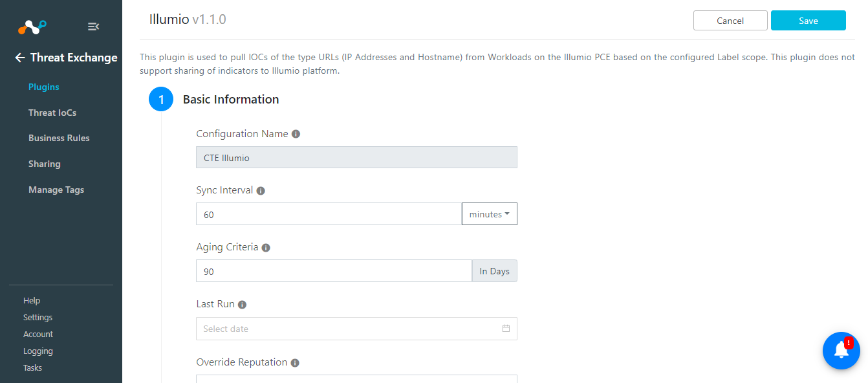
Task: Click the Sync Interval info icon
Action: click(x=261, y=191)
